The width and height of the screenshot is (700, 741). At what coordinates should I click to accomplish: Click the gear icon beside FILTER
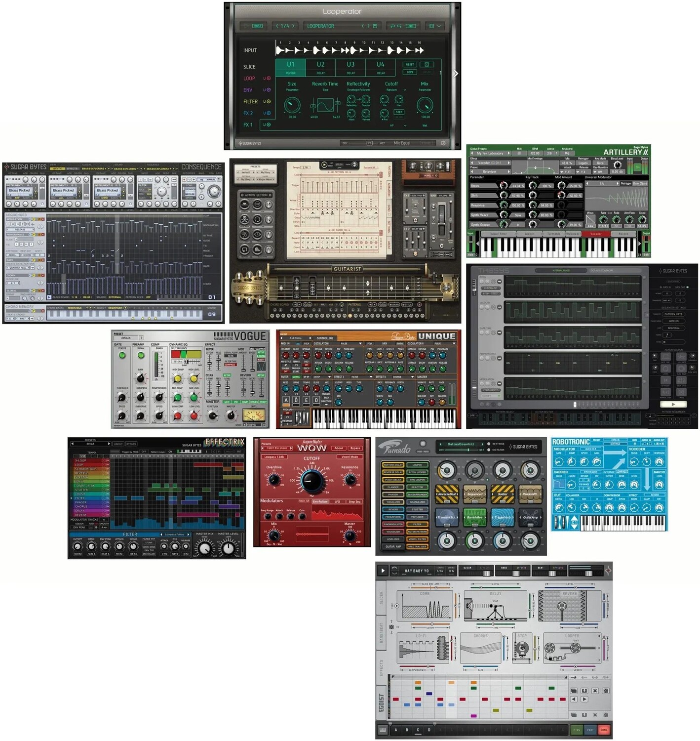(x=269, y=101)
